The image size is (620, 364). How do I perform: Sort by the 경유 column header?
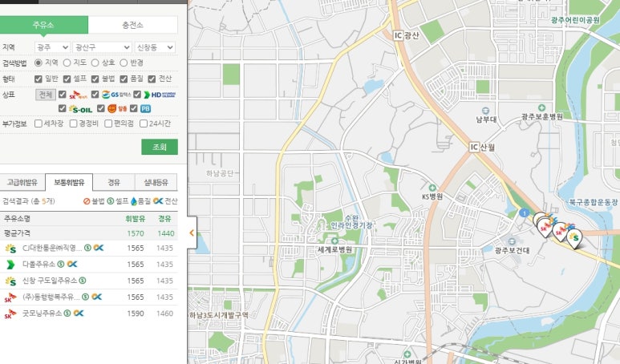[x=164, y=219]
